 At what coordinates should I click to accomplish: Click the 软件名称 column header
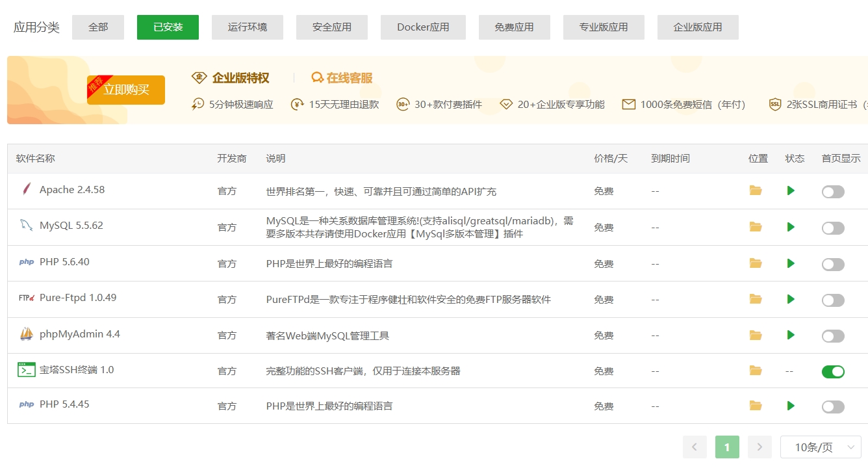[x=36, y=159]
